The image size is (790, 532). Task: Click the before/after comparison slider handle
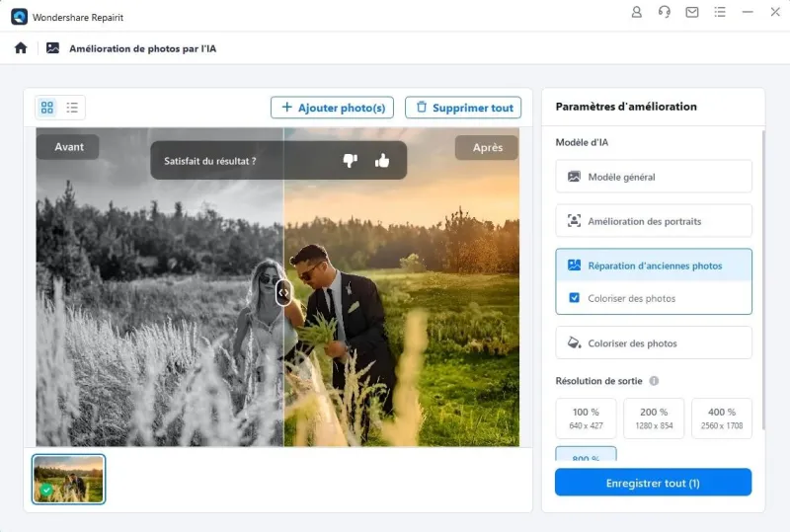coord(283,292)
